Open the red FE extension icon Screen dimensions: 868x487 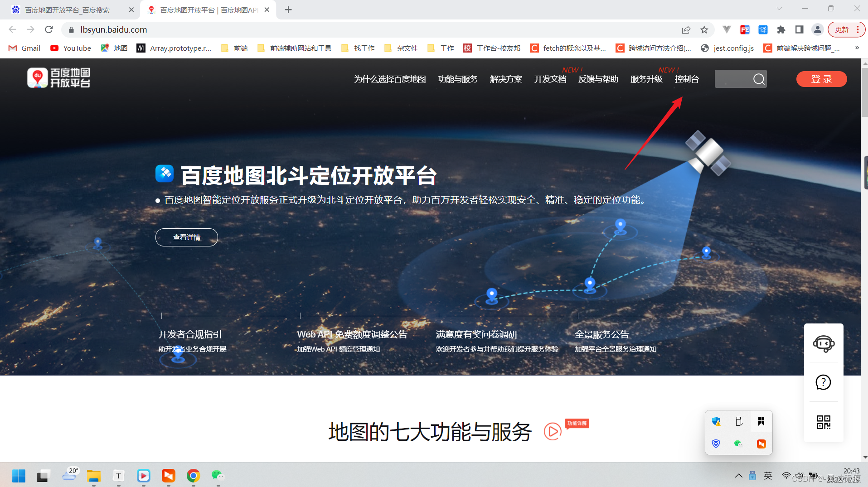coord(745,29)
